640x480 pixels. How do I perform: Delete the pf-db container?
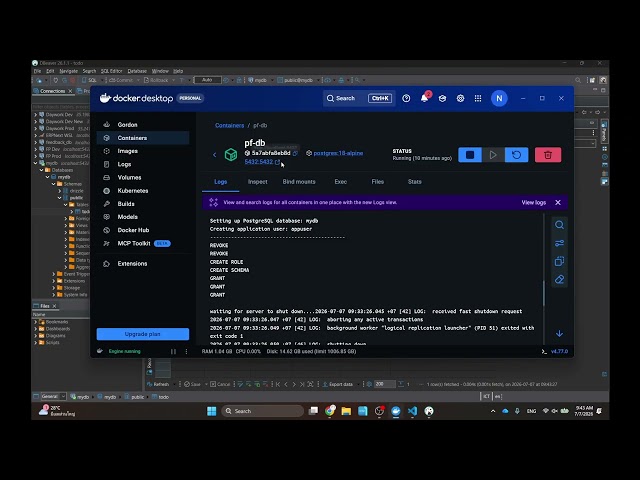coord(548,155)
